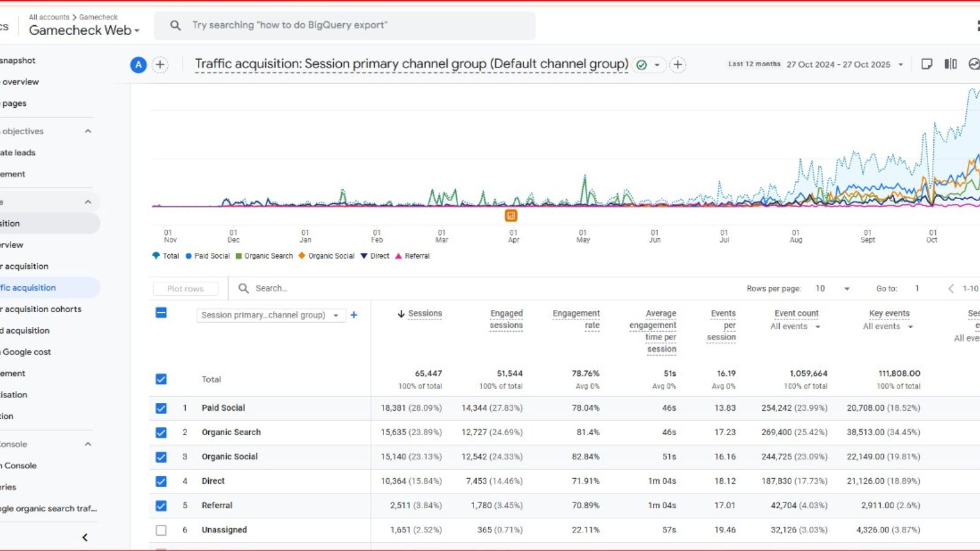The image size is (980, 551).
Task: Click the 27 Oct 2024 - 27 Oct 2025 date range
Action: (x=839, y=64)
